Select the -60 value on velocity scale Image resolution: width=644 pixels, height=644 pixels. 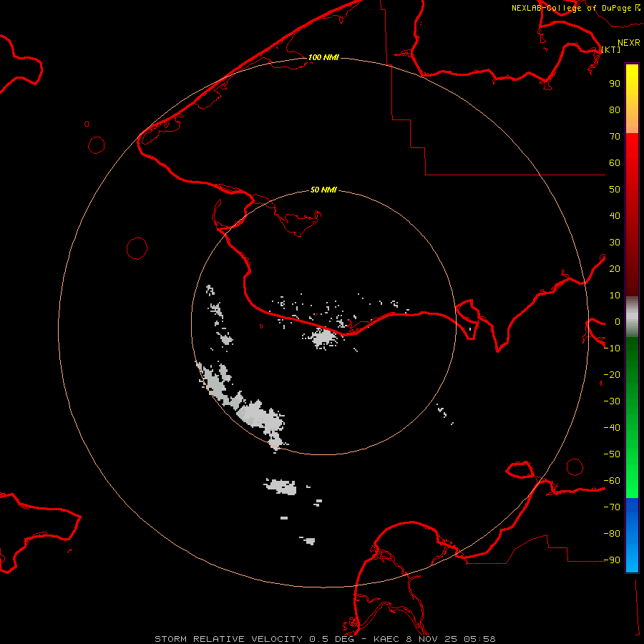(x=612, y=481)
